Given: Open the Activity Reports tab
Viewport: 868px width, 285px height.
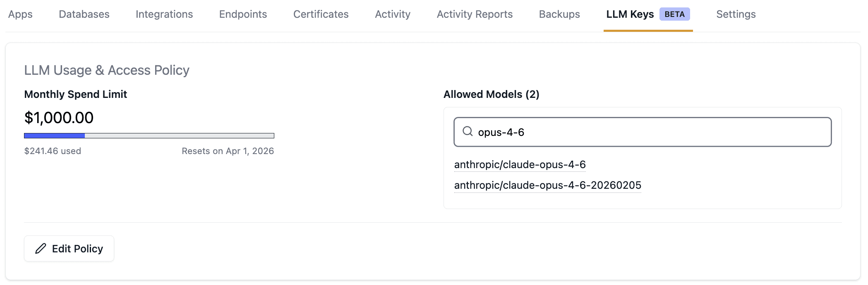Looking at the screenshot, I should click(x=475, y=14).
